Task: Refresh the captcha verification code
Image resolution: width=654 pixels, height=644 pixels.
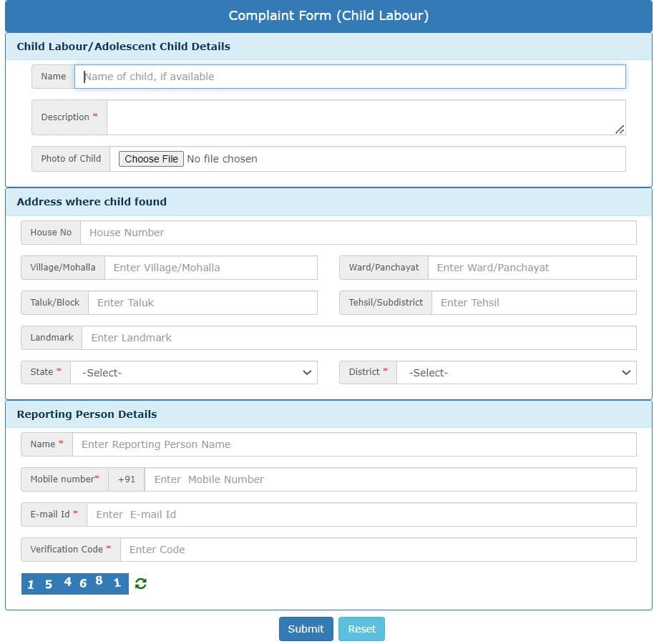Action: (141, 583)
